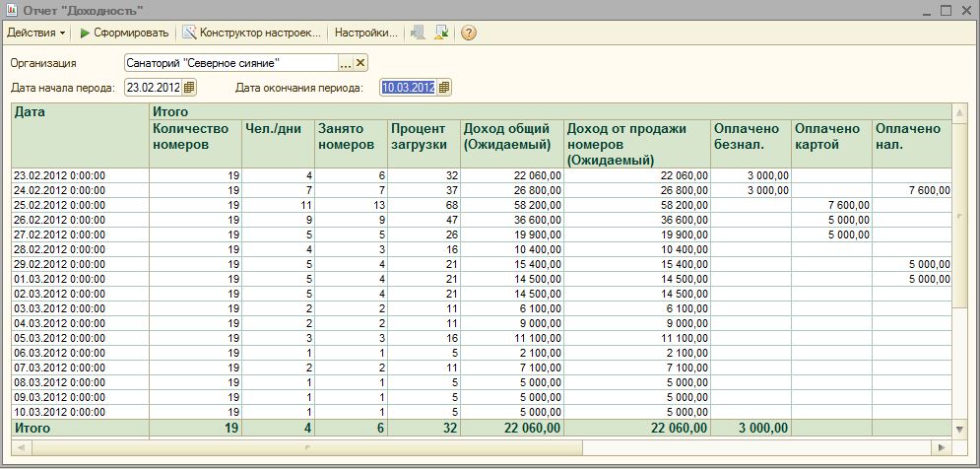Click cash payment 5 000,00 for 29.02.2012
The image size is (980, 469).
(x=912, y=264)
